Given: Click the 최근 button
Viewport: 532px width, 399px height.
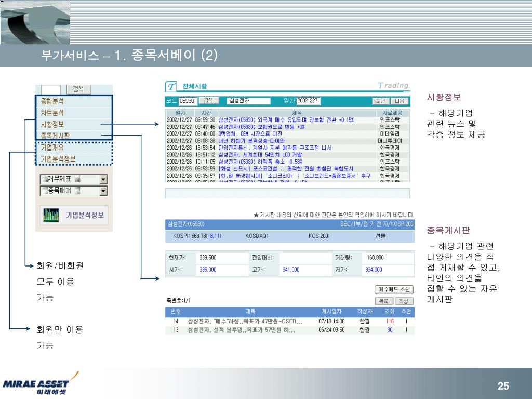Looking at the screenshot, I should click(x=381, y=101).
